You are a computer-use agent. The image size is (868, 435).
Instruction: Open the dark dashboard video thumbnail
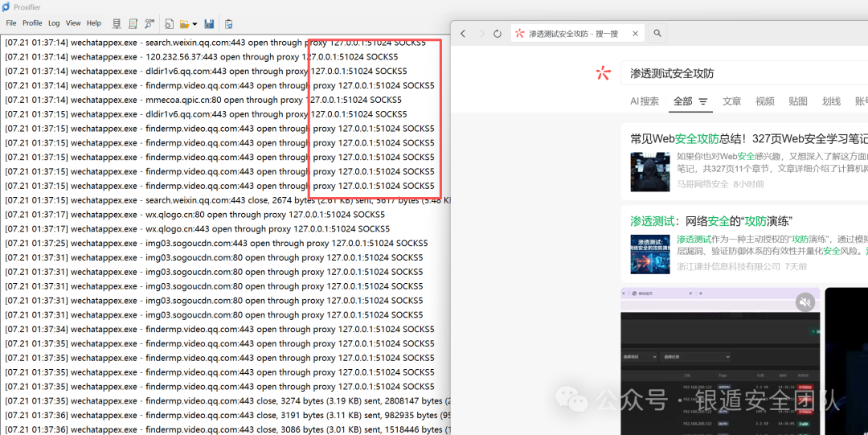tap(720, 361)
